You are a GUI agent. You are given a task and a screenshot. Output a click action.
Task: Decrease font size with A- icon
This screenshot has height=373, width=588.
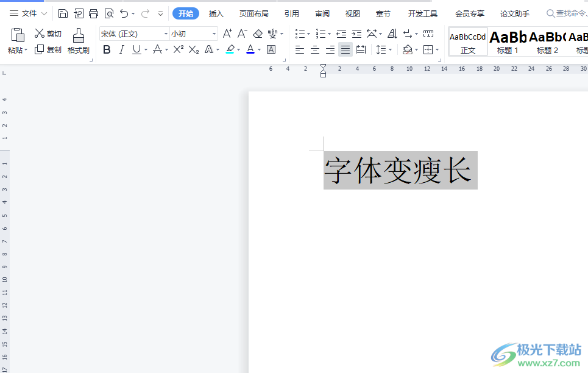click(x=243, y=34)
